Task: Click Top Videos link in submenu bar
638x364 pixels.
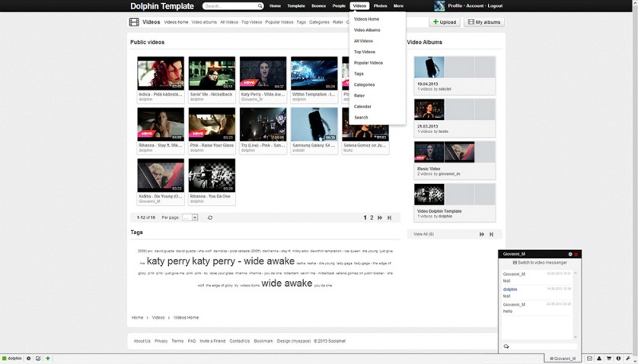Action: pyautogui.click(x=252, y=22)
